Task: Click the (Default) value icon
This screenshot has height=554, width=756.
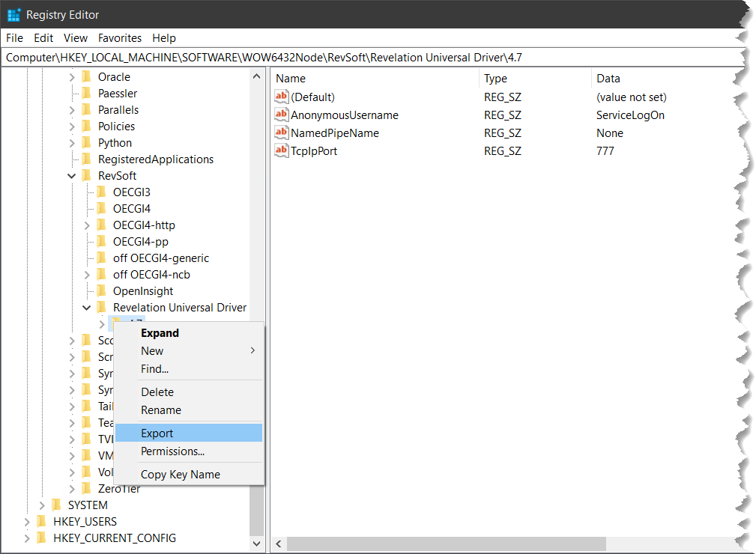Action: pyautogui.click(x=282, y=97)
